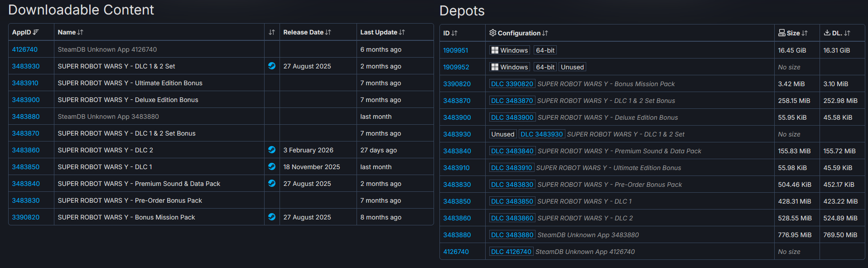Screen dimensions: 868x268
Task: Click the DLC 3483910 tag in Depots
Action: pyautogui.click(x=512, y=168)
